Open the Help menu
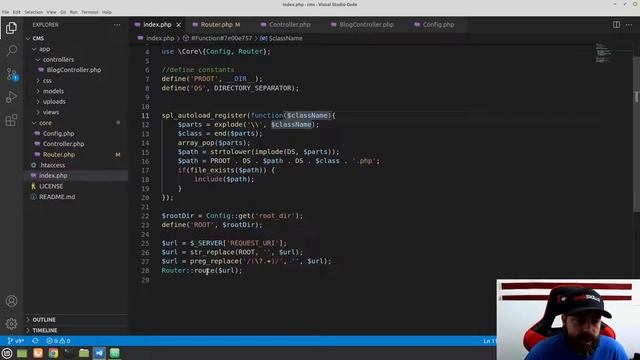 coord(107,12)
